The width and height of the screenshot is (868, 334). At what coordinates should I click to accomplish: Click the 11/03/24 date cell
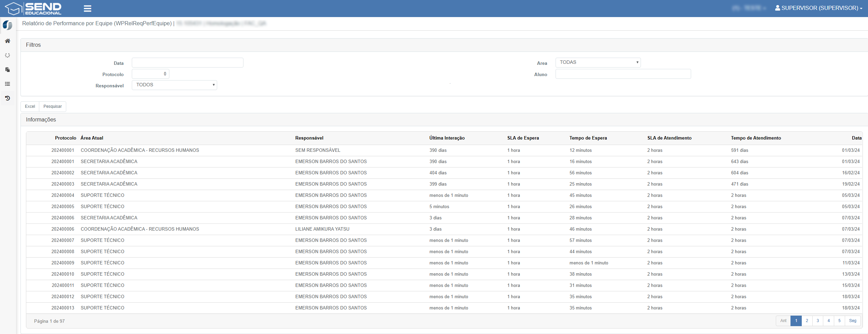[851, 263]
